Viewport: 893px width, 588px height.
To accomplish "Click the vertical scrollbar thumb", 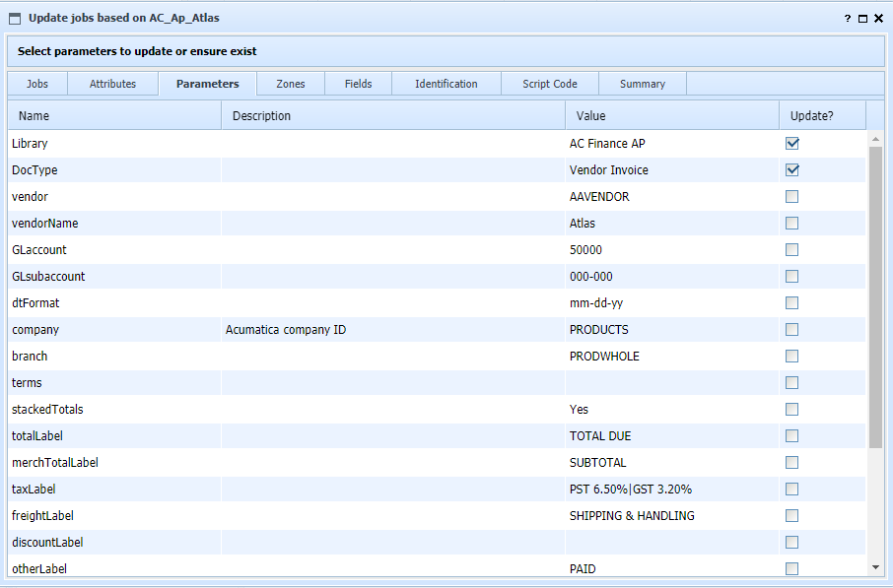I will (875, 295).
